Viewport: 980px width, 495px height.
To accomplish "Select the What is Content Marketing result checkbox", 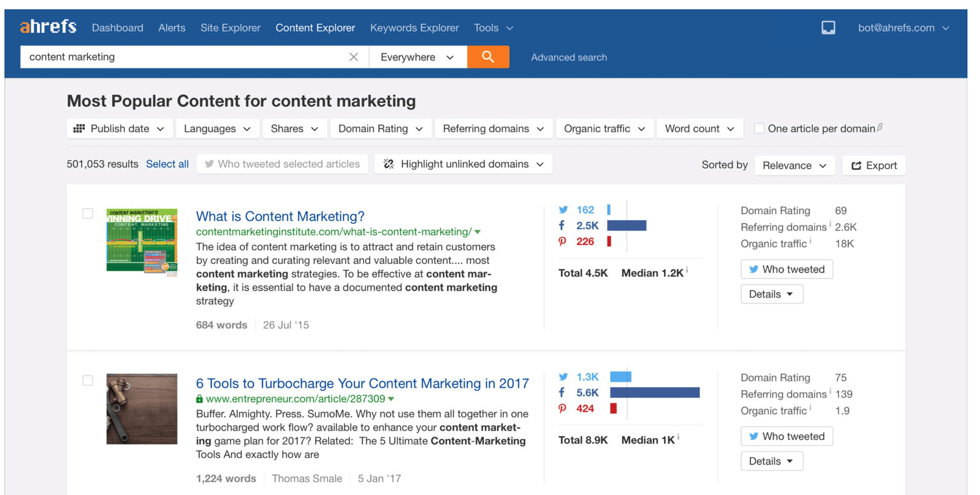I will 88,213.
